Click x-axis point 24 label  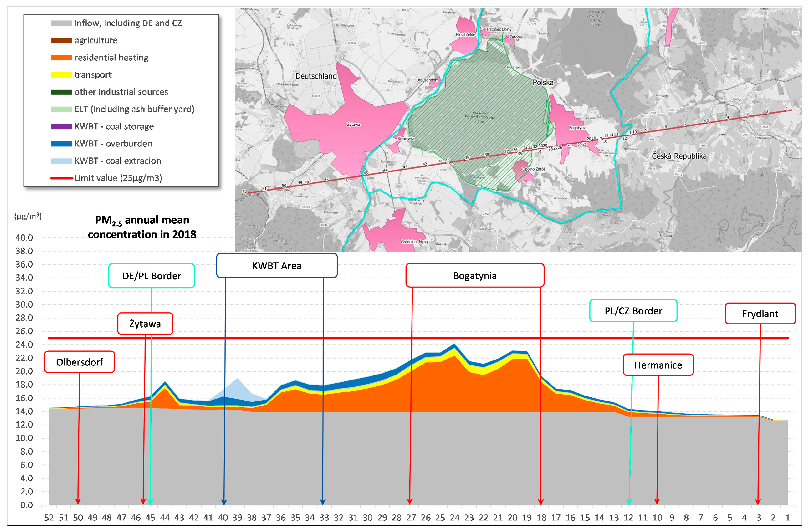(455, 518)
